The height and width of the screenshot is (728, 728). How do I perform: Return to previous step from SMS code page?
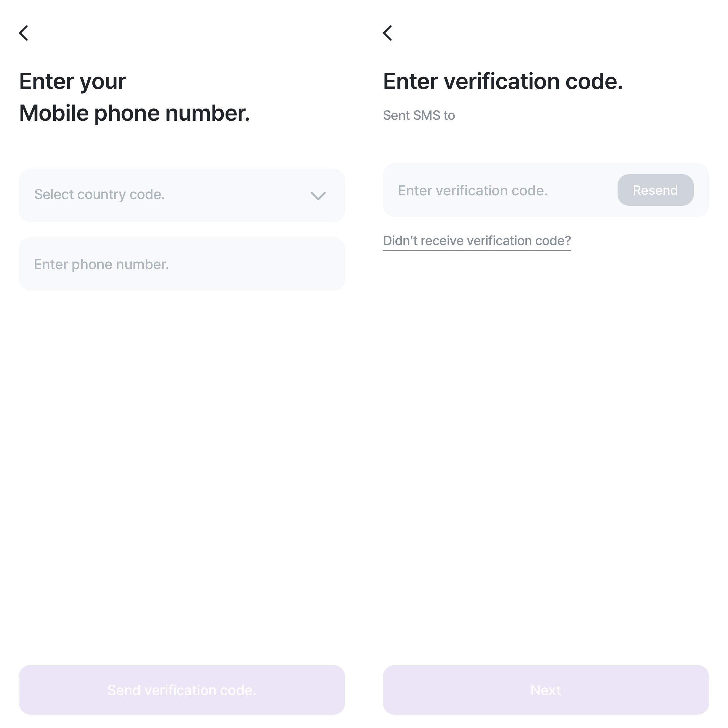387,33
